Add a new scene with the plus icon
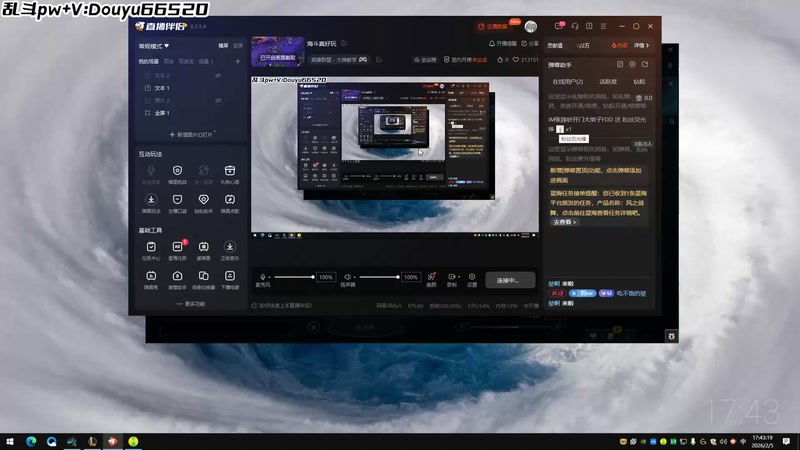800x450 pixels. pyautogui.click(x=238, y=61)
